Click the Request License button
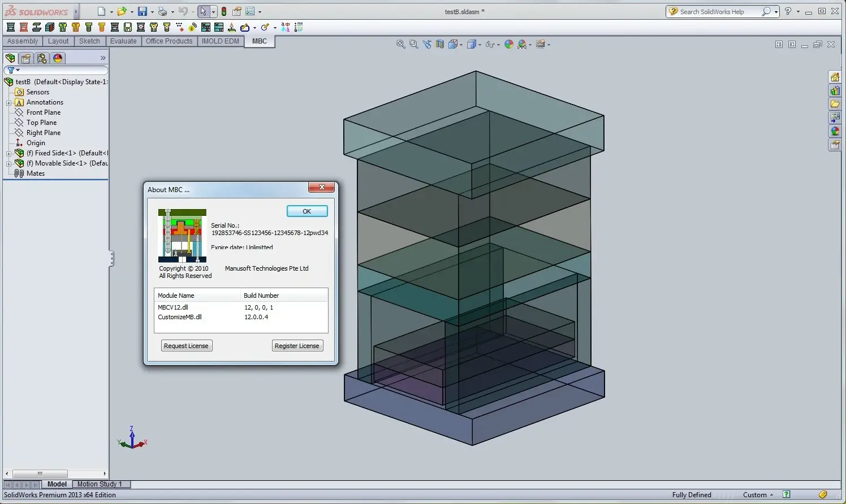 [x=186, y=346]
